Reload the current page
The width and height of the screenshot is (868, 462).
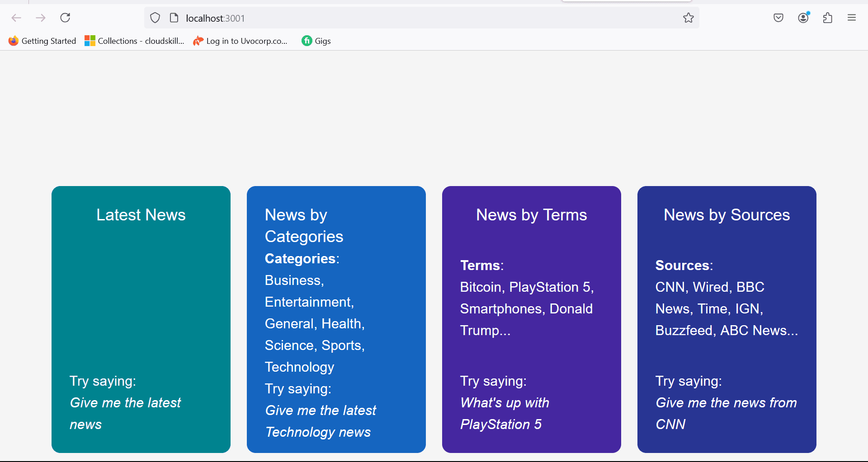pos(65,18)
